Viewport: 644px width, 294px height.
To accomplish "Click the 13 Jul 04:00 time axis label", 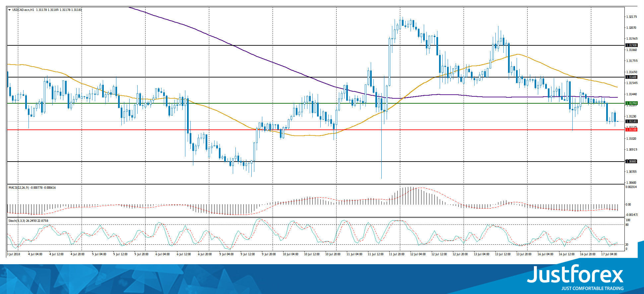I will pos(481,254).
